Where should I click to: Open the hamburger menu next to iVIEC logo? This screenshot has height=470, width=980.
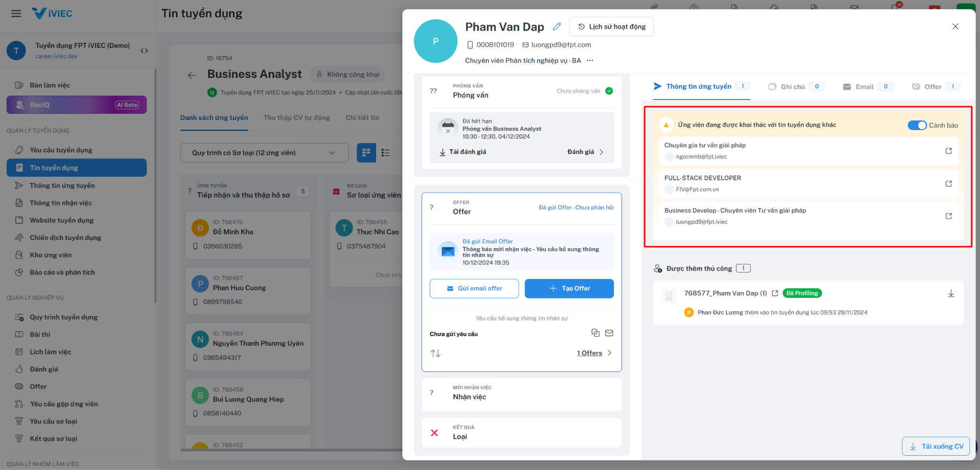pyautogui.click(x=16, y=13)
